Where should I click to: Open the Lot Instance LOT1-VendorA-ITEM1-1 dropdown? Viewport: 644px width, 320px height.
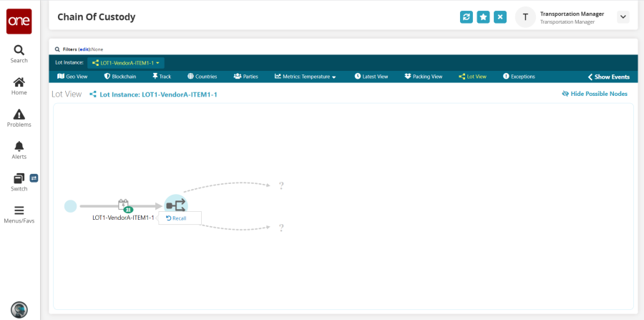[x=126, y=63]
